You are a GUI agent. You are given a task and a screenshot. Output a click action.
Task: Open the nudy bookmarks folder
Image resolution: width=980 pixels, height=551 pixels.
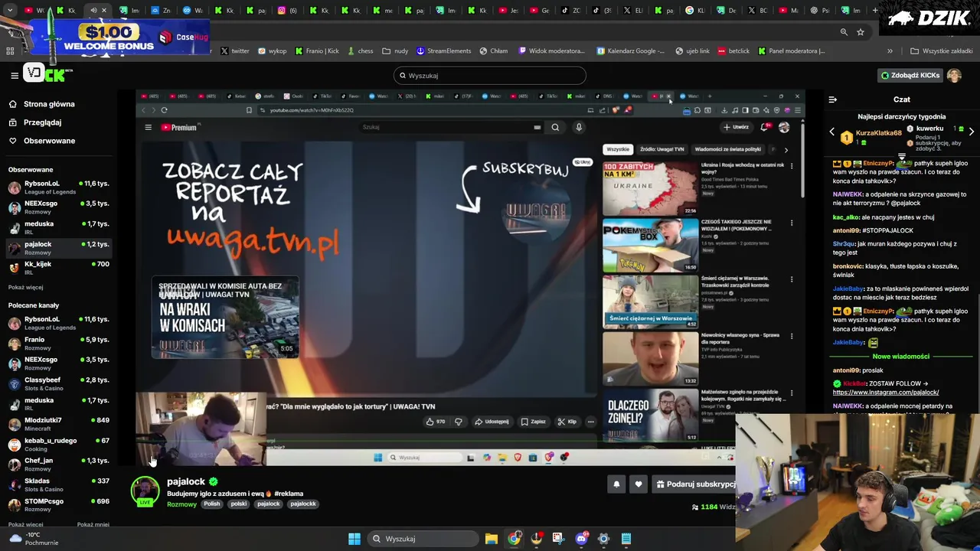click(396, 51)
